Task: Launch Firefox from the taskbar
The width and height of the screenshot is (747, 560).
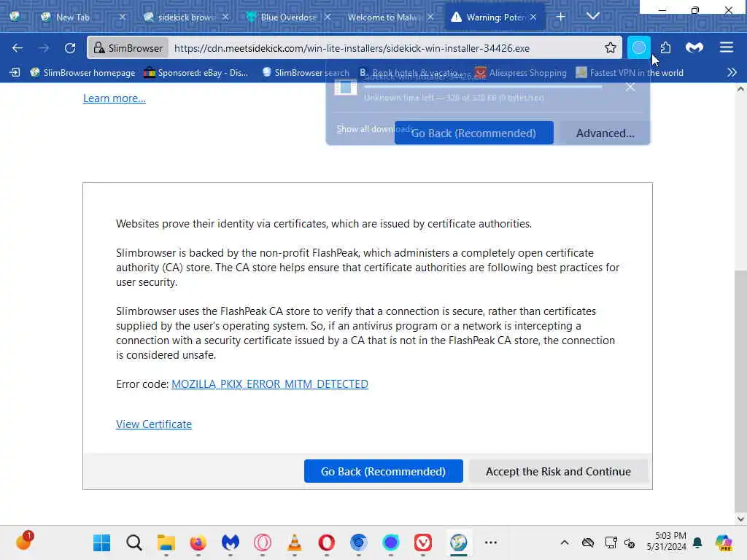Action: tap(198, 542)
